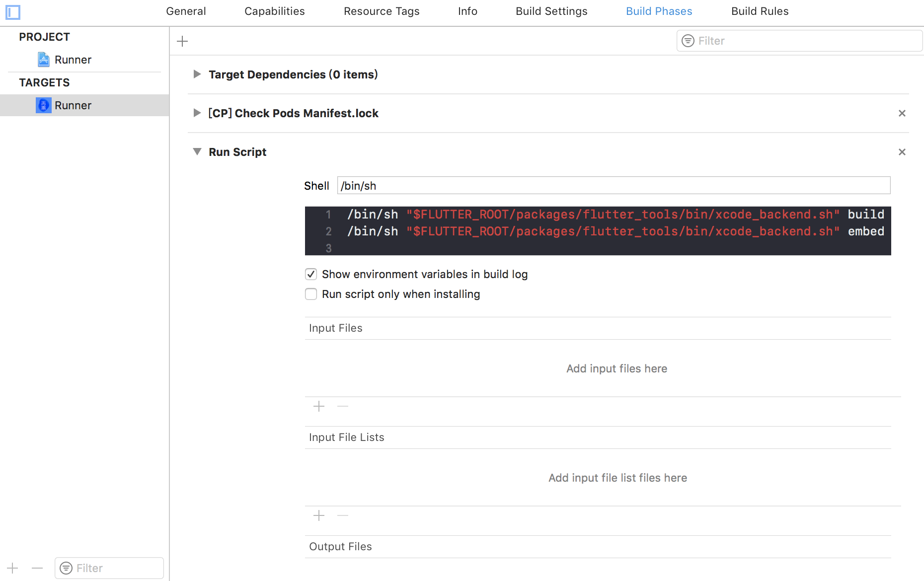Toggle the project navigator sidebar icon
This screenshot has height=581, width=924.
pyautogui.click(x=13, y=12)
